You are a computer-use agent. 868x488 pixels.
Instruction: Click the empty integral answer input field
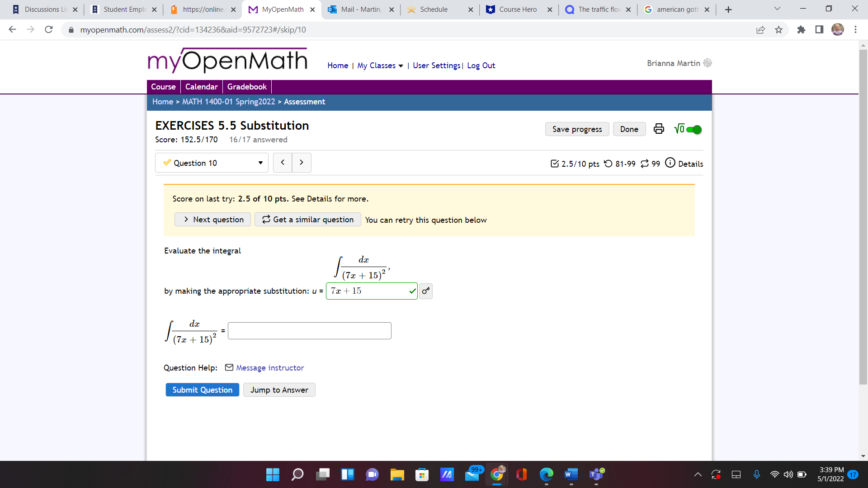pos(310,330)
